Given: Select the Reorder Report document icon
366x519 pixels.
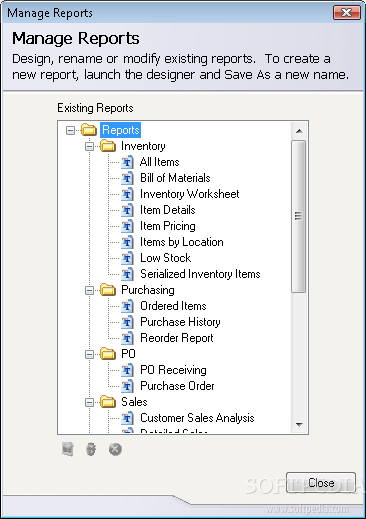Looking at the screenshot, I should coord(127,338).
